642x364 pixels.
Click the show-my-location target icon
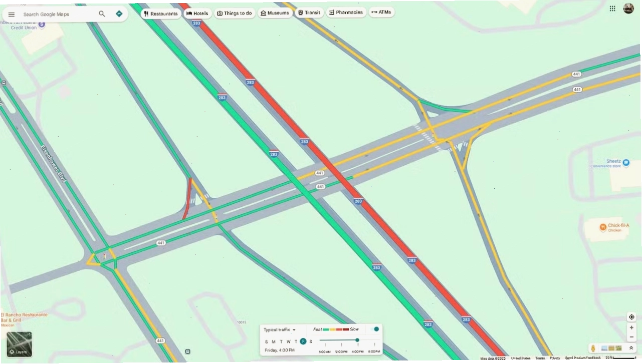631,317
